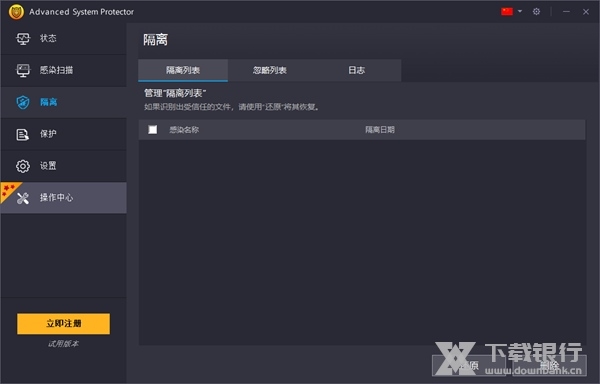Switch to the 隔离列表 tab

coord(183,70)
